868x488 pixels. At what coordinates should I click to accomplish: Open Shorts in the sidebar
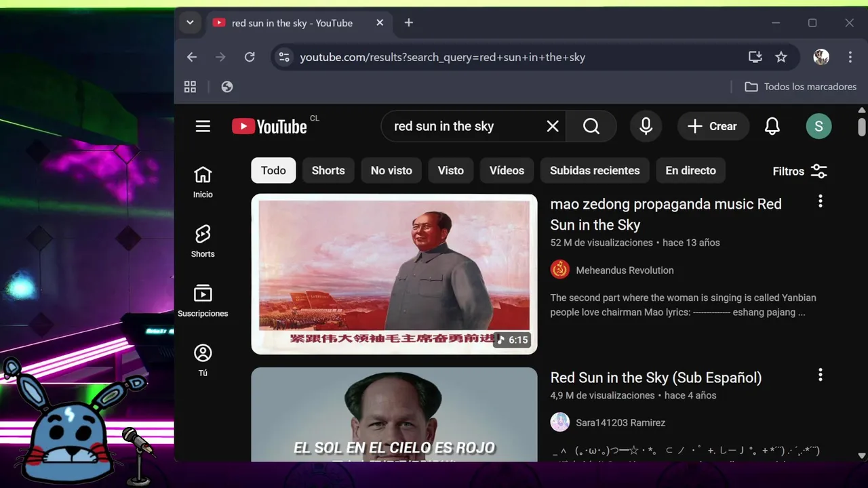tap(203, 241)
